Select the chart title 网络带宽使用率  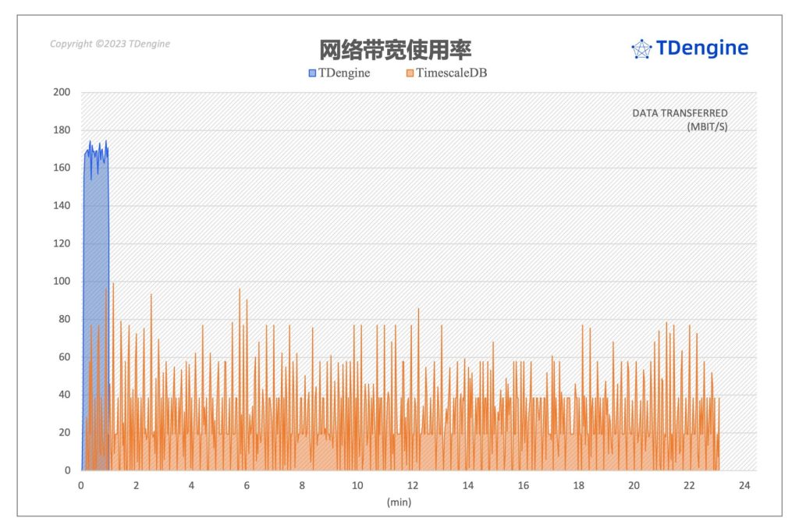(x=399, y=47)
